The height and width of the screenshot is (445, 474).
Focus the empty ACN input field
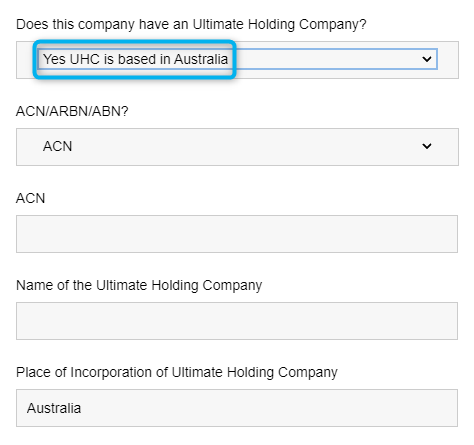coord(237,234)
